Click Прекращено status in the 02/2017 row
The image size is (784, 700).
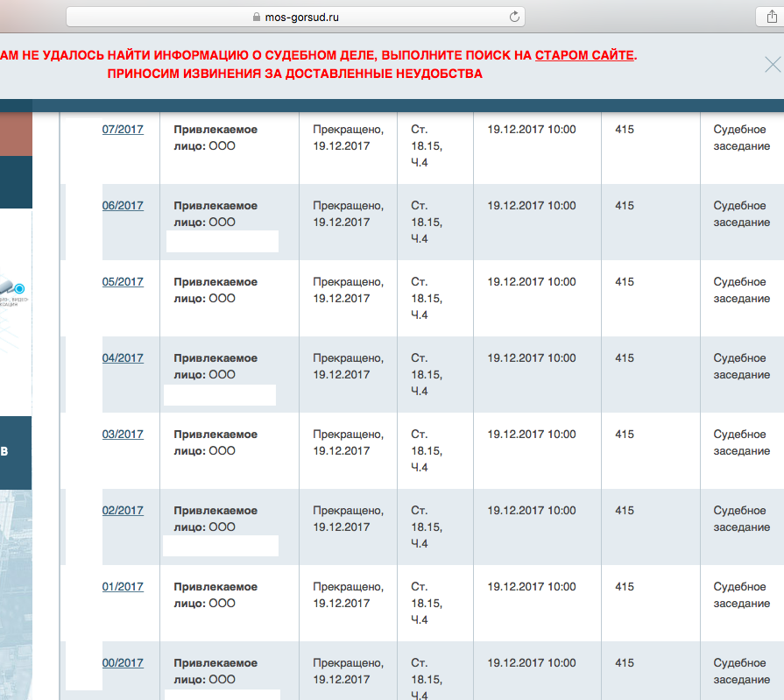tap(348, 519)
